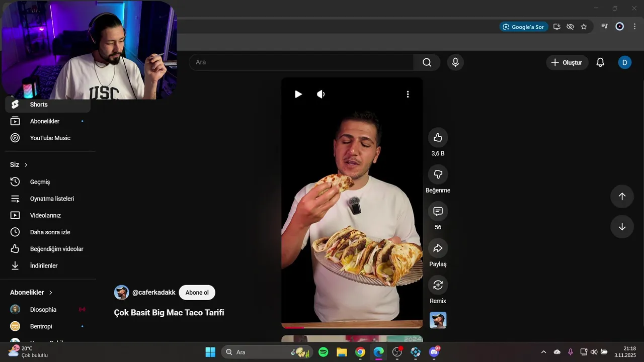Open the Windows Start menu
This screenshot has height=362, width=644.
pos(210,352)
